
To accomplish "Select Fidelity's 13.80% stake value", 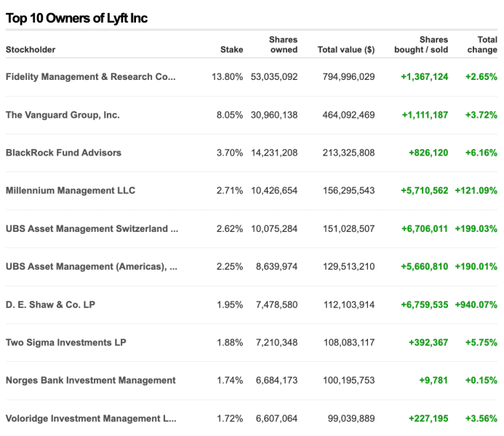I will tap(227, 77).
